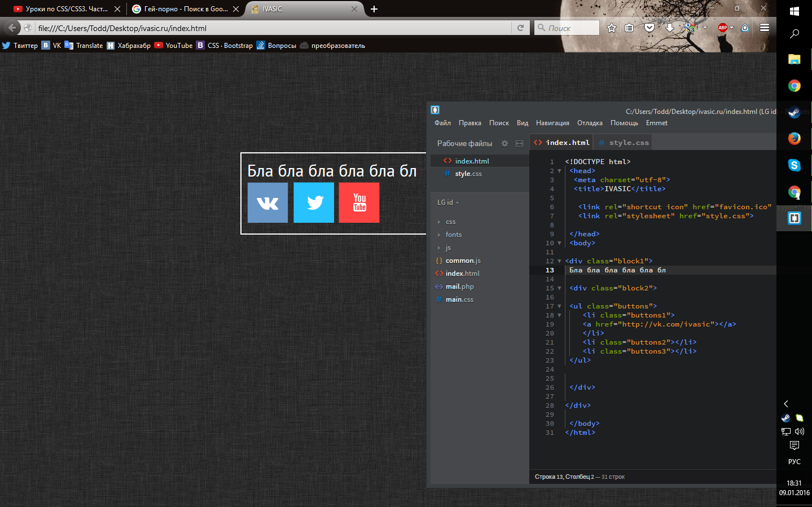Show hidden tray icons chevron

[786, 404]
